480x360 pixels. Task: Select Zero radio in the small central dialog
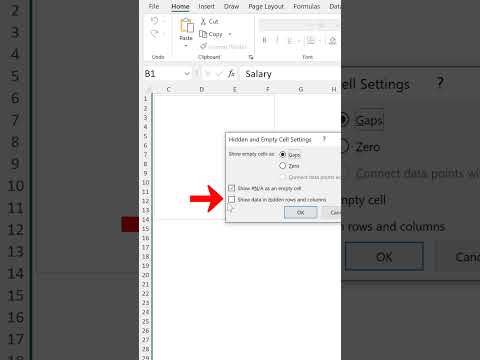pyautogui.click(x=283, y=166)
